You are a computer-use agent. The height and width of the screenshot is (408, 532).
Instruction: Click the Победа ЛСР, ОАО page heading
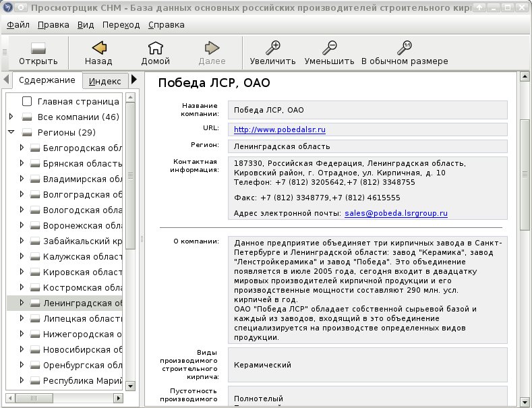tap(214, 83)
